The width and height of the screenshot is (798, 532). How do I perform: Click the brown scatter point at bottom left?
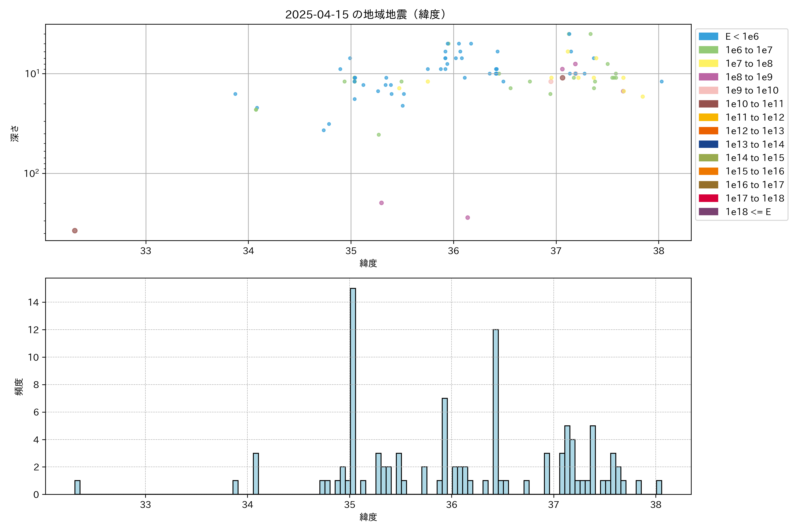[x=75, y=231]
